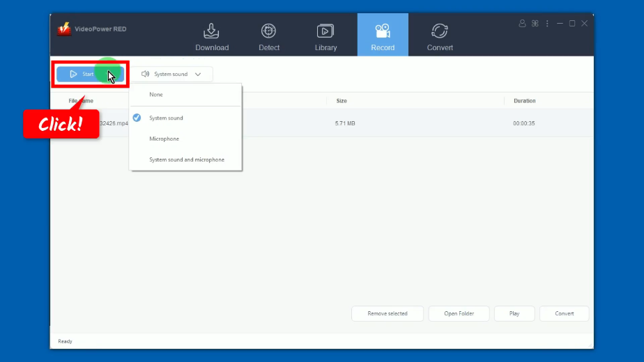Open the user account icon
The width and height of the screenshot is (644, 362).
[x=522, y=24]
